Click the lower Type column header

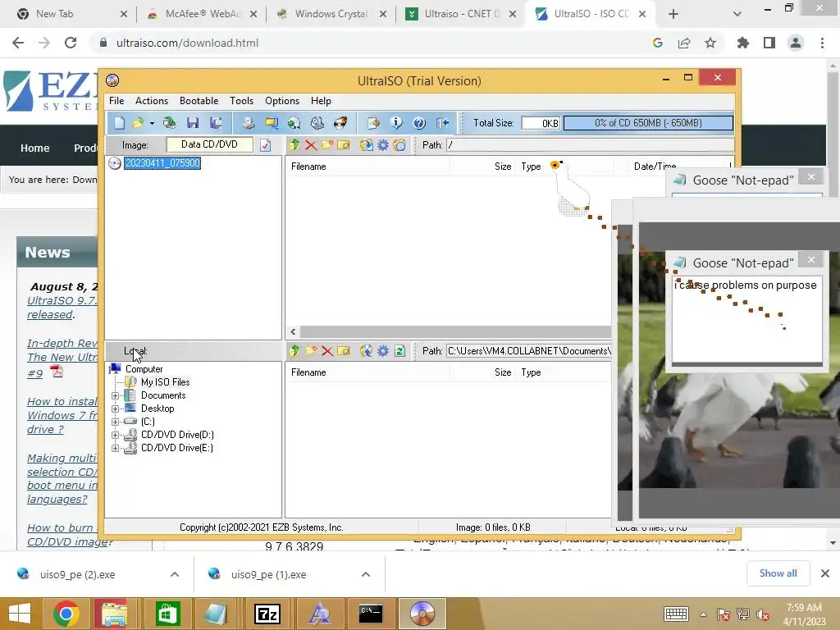(564, 373)
